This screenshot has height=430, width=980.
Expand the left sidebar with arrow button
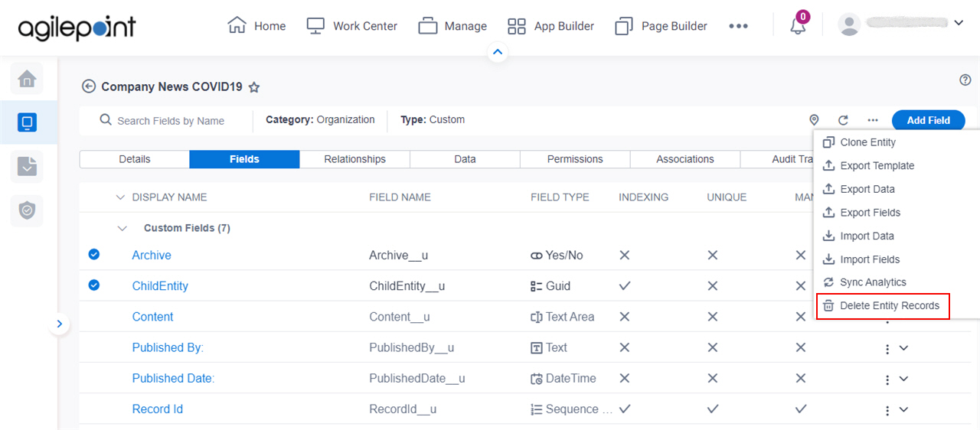pos(60,324)
